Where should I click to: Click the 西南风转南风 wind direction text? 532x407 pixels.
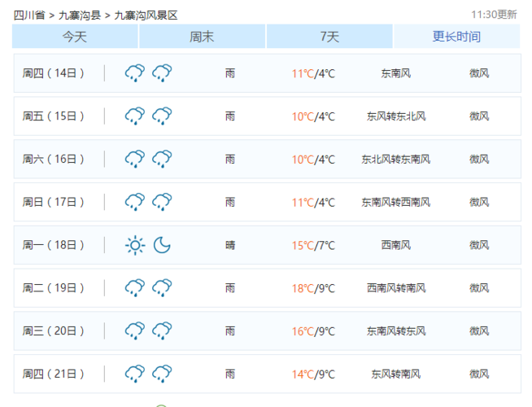pos(396,288)
